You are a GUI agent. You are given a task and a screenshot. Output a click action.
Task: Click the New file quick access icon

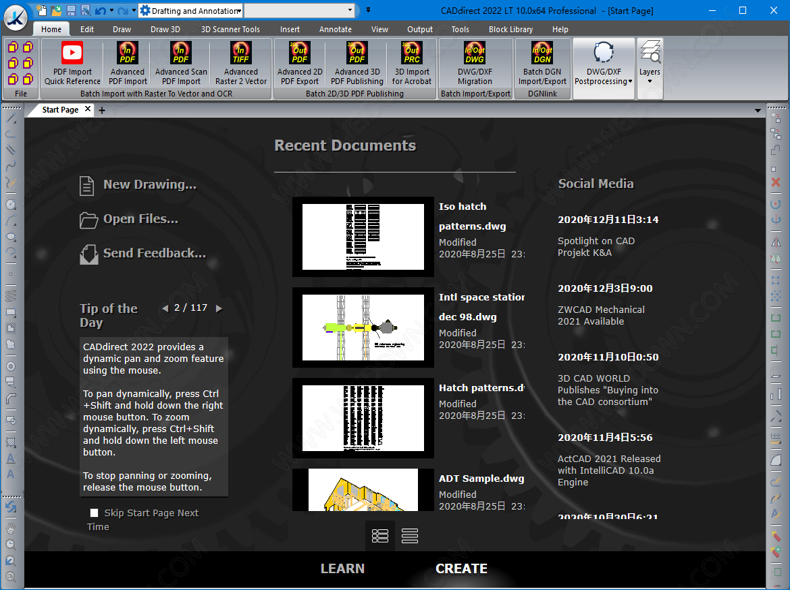pos(42,10)
